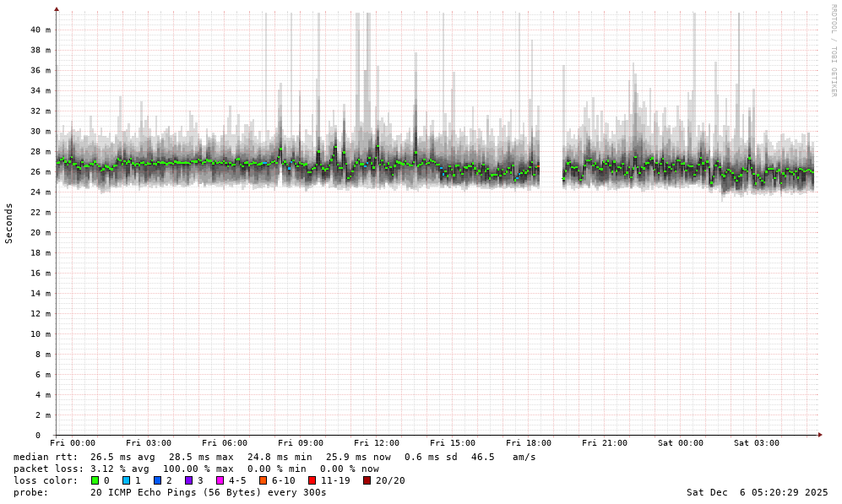Click the lowest dip of the gray band

tap(722, 199)
